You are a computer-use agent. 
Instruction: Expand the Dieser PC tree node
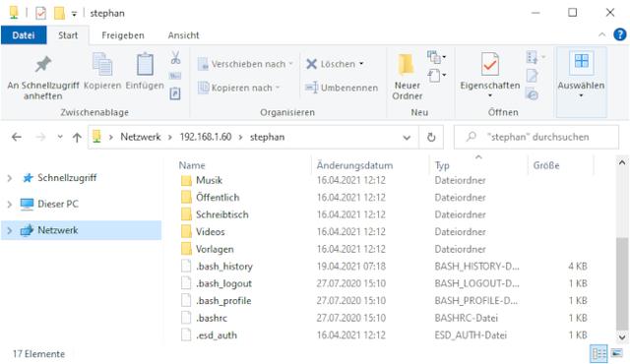tap(10, 205)
